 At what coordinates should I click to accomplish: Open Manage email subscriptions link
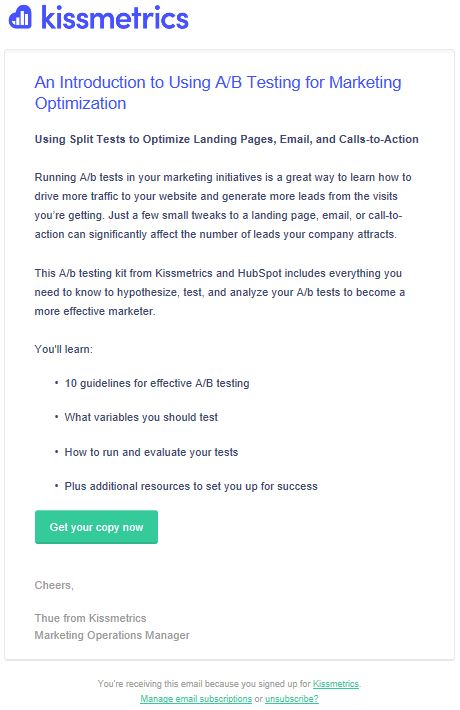pos(196,699)
